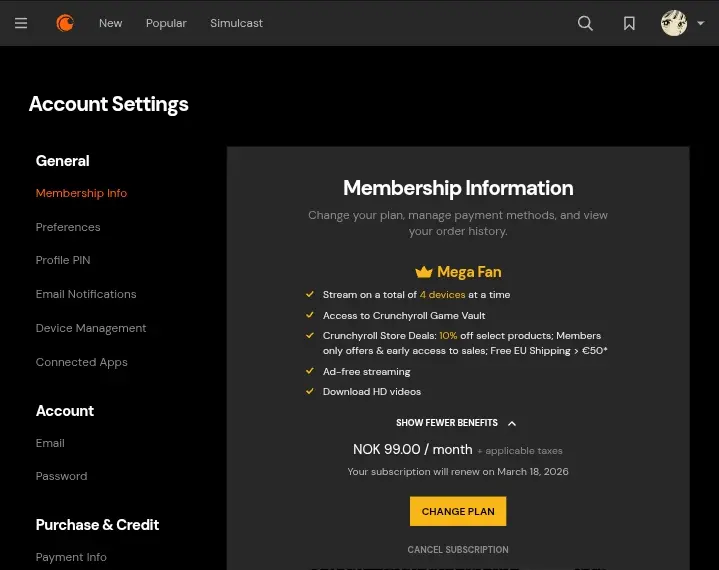Open Password settings
719x570 pixels.
61,476
